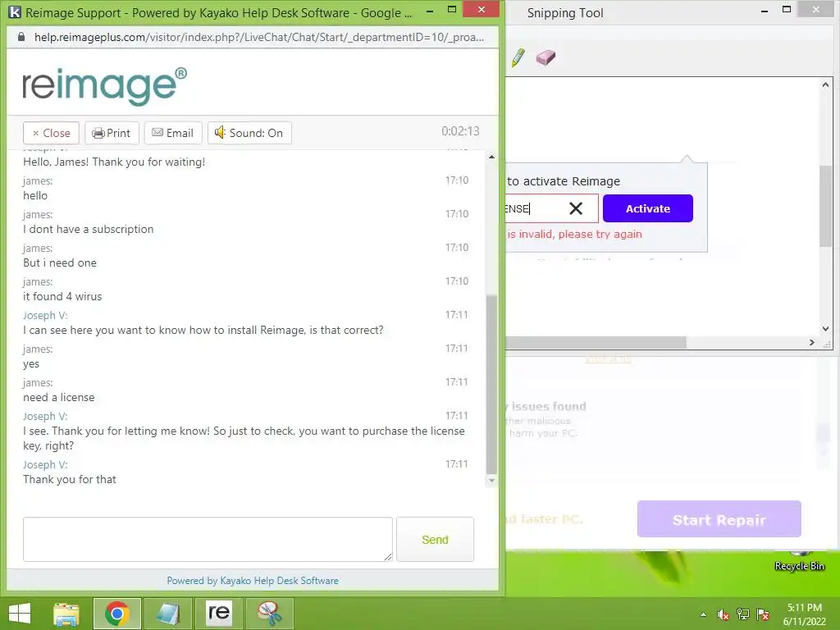Click the Snipping Tool window resize grip
This screenshot has width=840, height=630.
827,345
